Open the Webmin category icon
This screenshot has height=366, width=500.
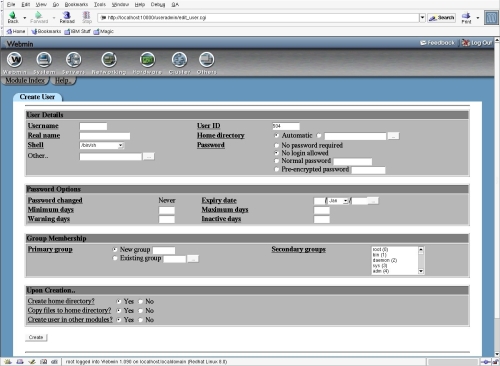[15, 60]
